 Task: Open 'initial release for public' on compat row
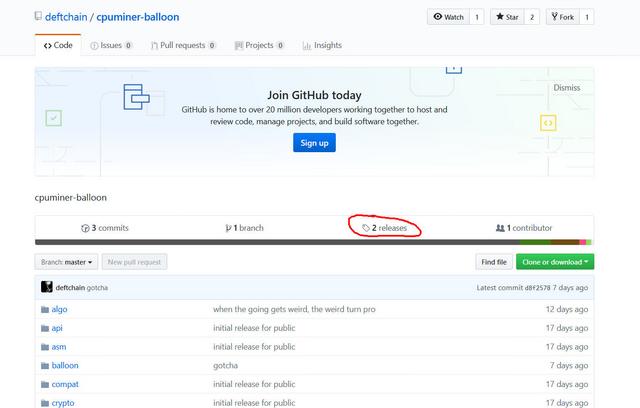[254, 384]
